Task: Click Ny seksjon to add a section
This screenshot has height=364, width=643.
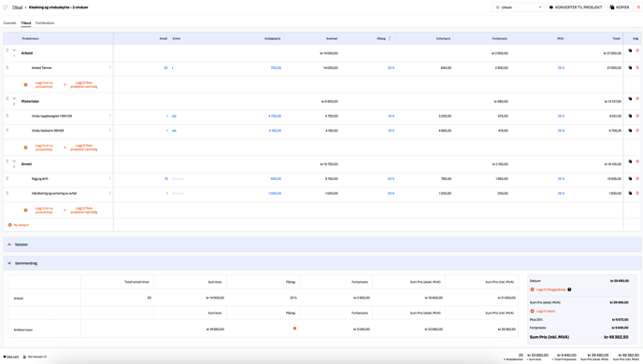Action: tap(19, 225)
